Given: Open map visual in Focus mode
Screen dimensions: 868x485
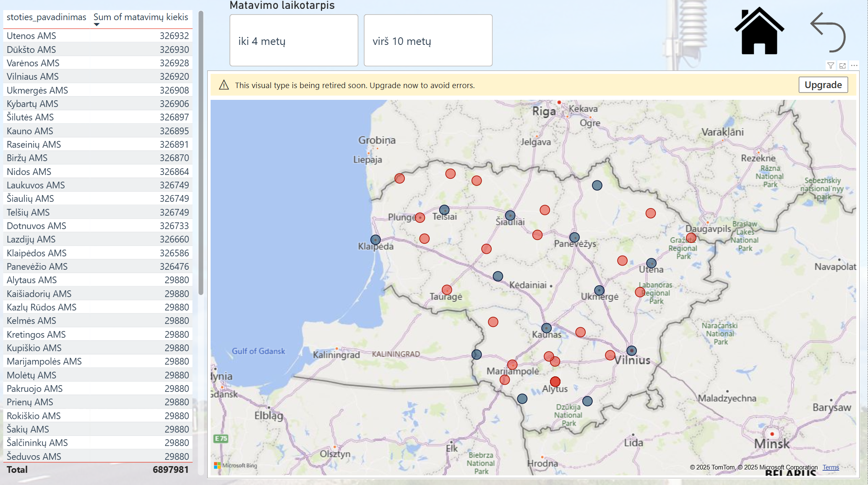Looking at the screenshot, I should tap(842, 65).
